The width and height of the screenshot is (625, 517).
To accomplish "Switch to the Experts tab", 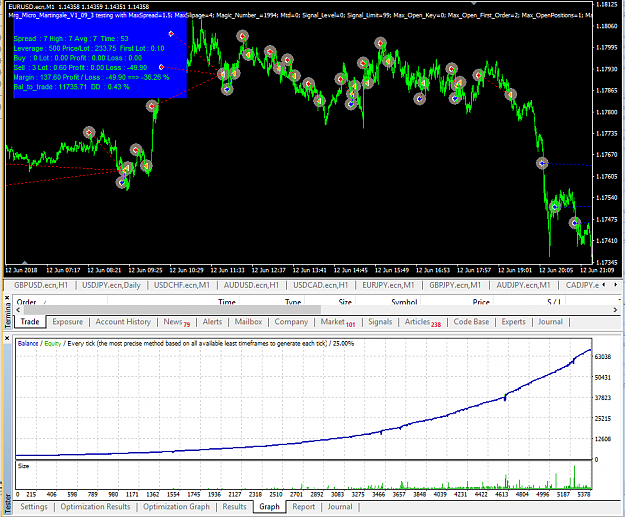I will (x=513, y=322).
